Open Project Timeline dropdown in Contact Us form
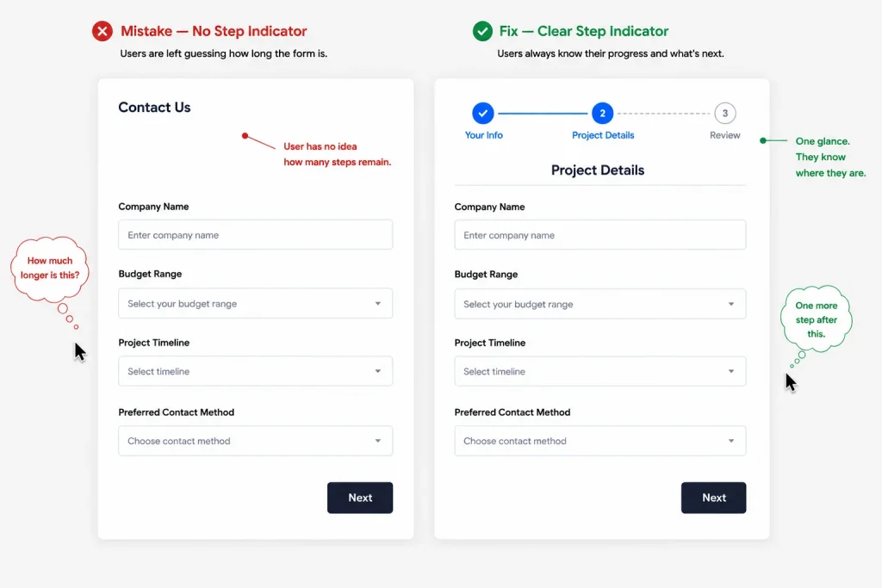Image resolution: width=882 pixels, height=588 pixels. click(x=255, y=372)
